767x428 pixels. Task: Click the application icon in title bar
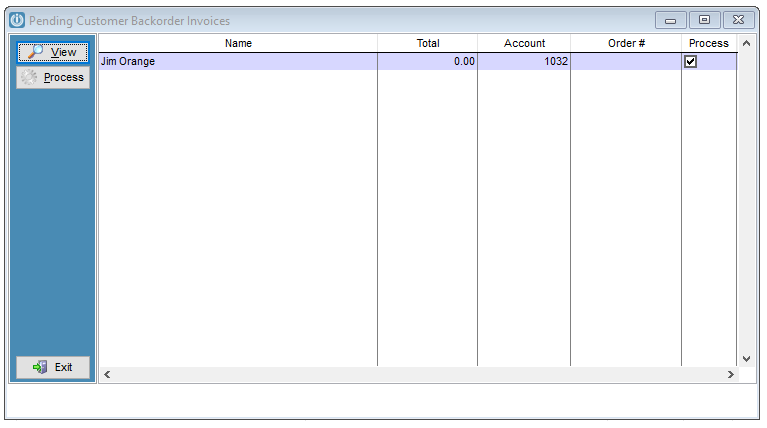click(17, 20)
